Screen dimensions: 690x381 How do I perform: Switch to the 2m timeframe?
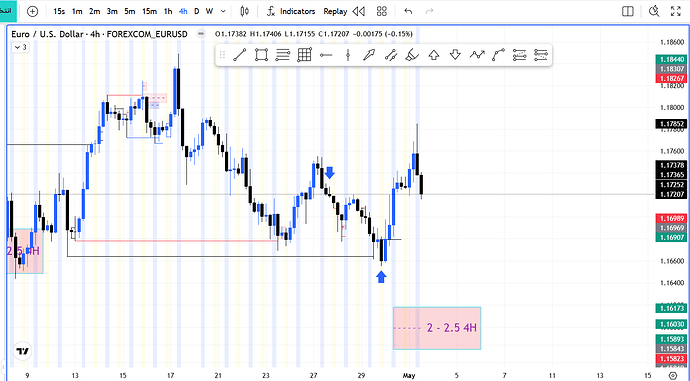[95, 11]
